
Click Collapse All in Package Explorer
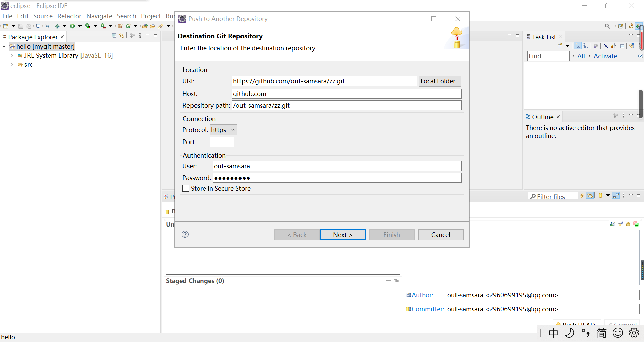click(x=114, y=35)
